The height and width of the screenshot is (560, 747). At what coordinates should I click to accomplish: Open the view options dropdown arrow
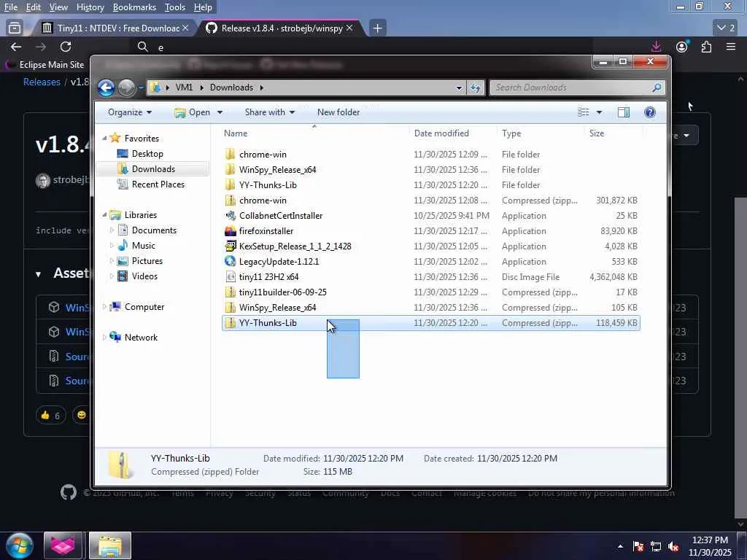click(599, 112)
